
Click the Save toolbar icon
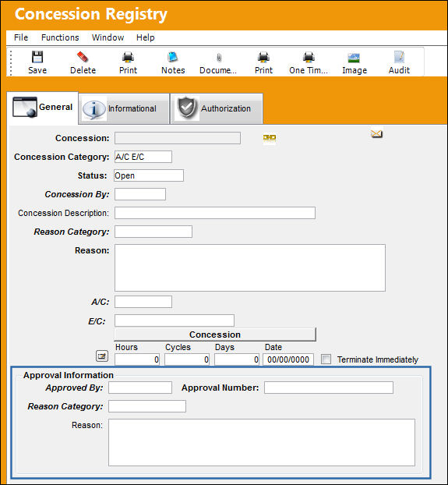(x=37, y=57)
